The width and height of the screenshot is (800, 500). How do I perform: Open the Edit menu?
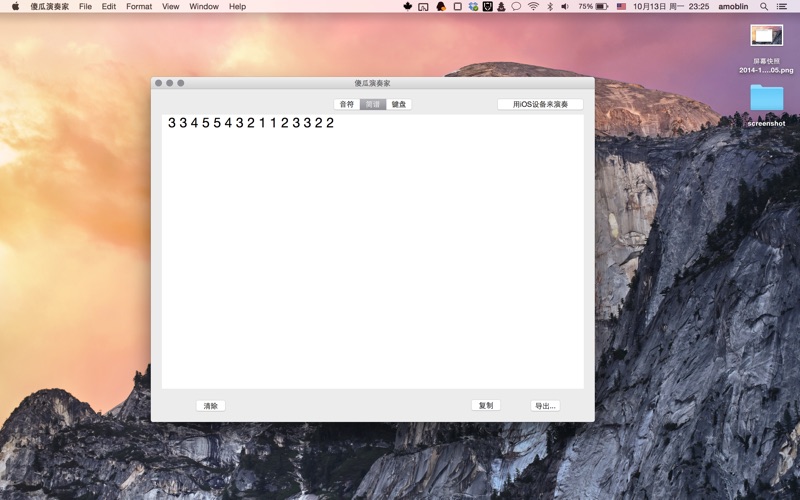(x=109, y=6)
